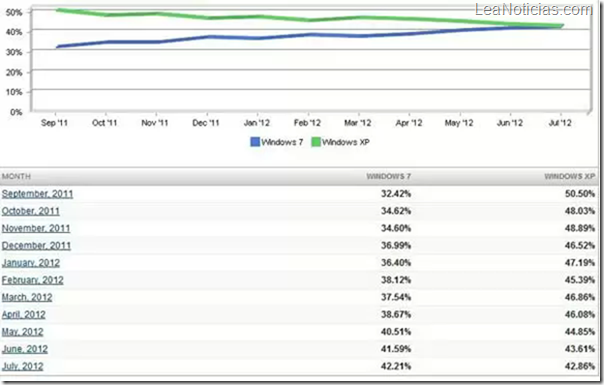Click the 10% y-axis label
The image size is (604, 385).
(x=14, y=92)
